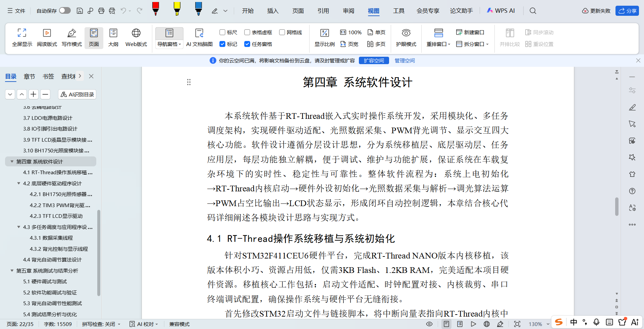Switch to Chapters tab in navigation
644x329 pixels.
(x=30, y=77)
